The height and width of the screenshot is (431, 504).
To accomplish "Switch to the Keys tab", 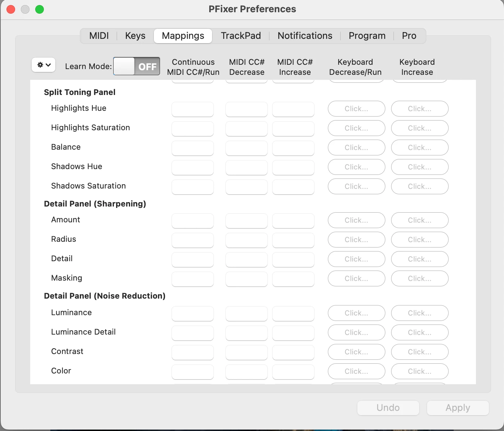I will coord(135,36).
